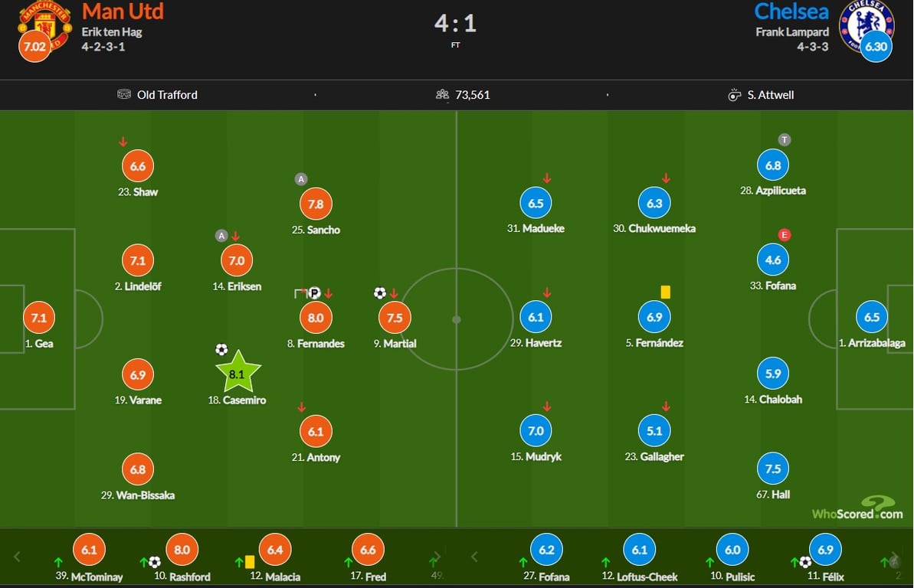Screen dimensions: 914x588
Task: Click the assist icon above Sancho
Action: tap(301, 179)
